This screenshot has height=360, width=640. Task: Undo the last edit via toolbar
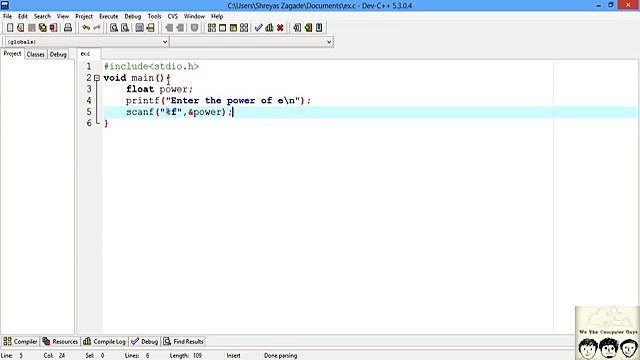86,28
